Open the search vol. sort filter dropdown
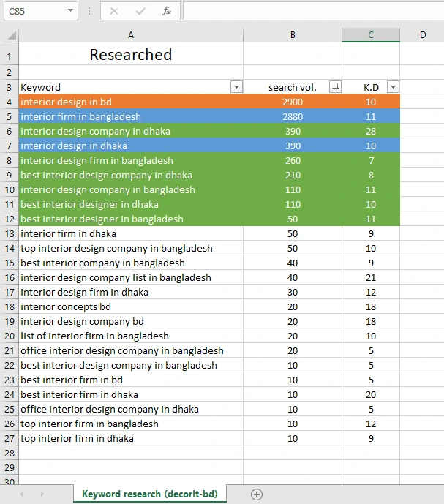 tap(335, 87)
